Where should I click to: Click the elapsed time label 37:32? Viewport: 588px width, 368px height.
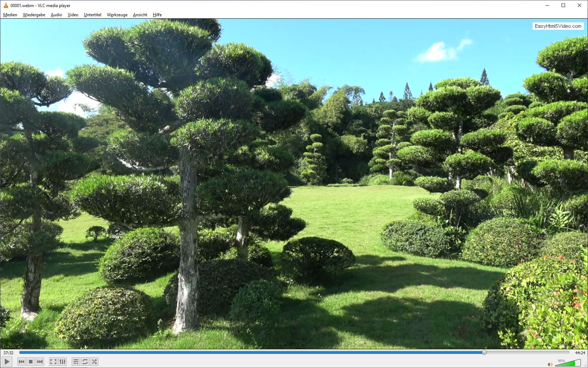coord(8,353)
